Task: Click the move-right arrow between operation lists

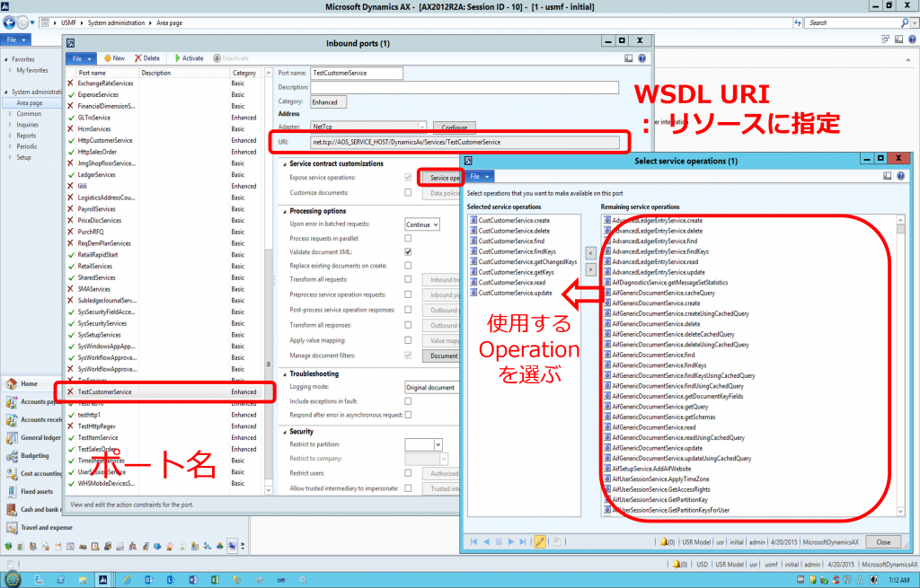Action: point(590,268)
